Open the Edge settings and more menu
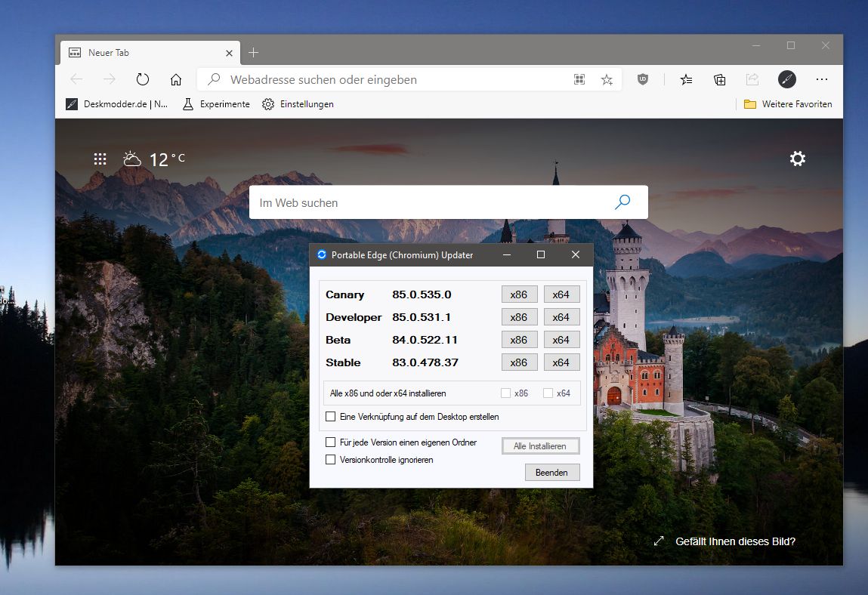Viewport: 868px width, 595px height. (x=821, y=79)
